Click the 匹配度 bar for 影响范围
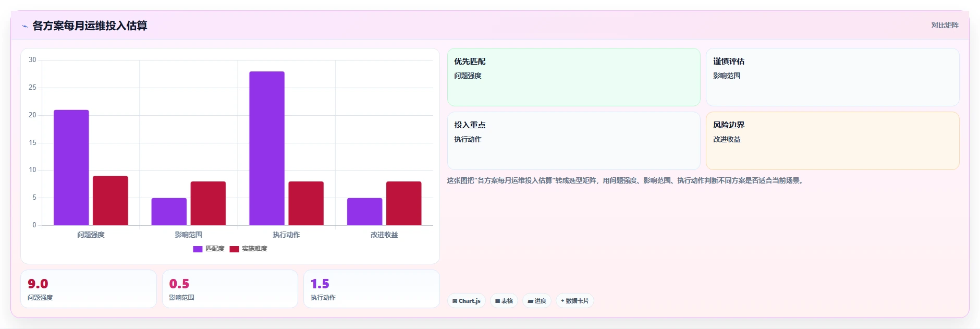Screen dimensions: 980x329 tap(169, 212)
